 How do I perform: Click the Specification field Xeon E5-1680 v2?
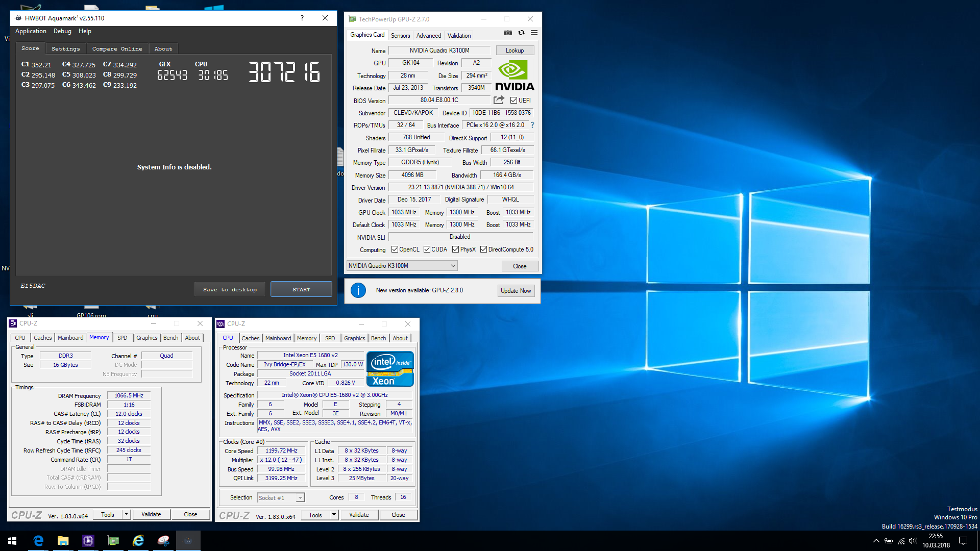tap(335, 395)
